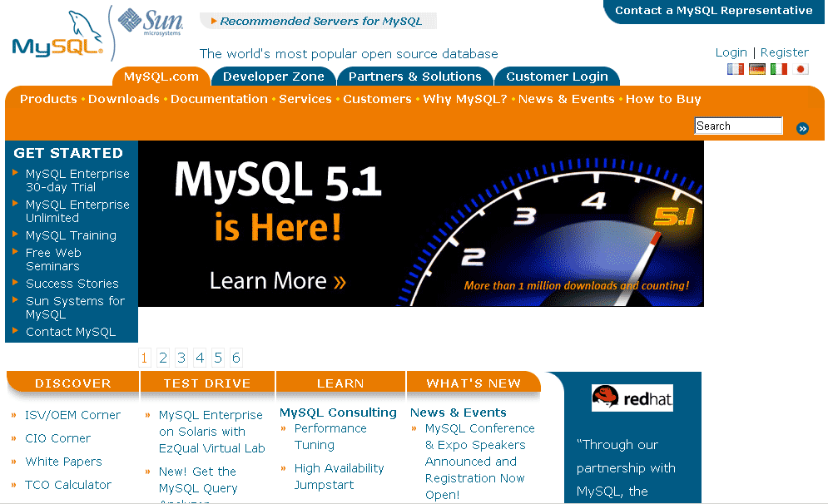The image size is (828, 504).
Task: Go to the Customer Login tab
Action: tap(557, 77)
